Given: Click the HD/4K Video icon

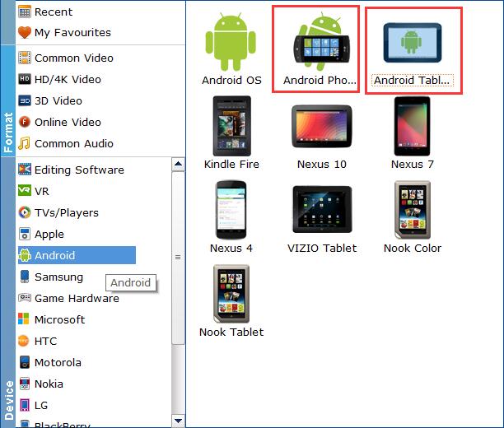Looking at the screenshot, I should (x=25, y=79).
